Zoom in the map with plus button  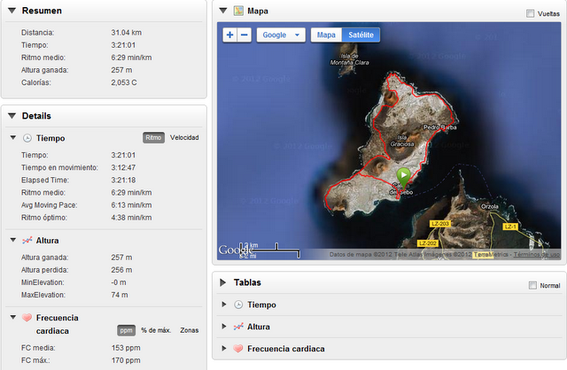pos(230,35)
